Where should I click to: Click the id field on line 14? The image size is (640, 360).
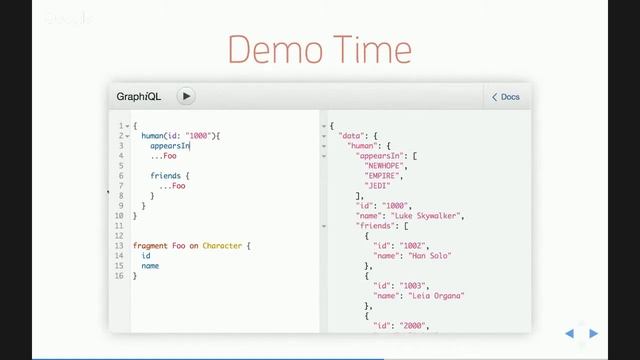(146, 256)
